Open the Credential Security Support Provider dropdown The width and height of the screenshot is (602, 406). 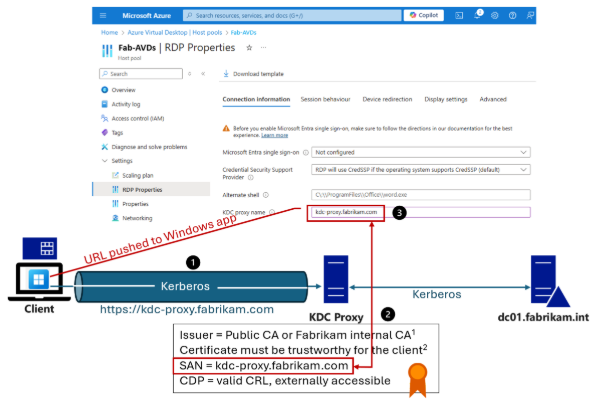421,169
